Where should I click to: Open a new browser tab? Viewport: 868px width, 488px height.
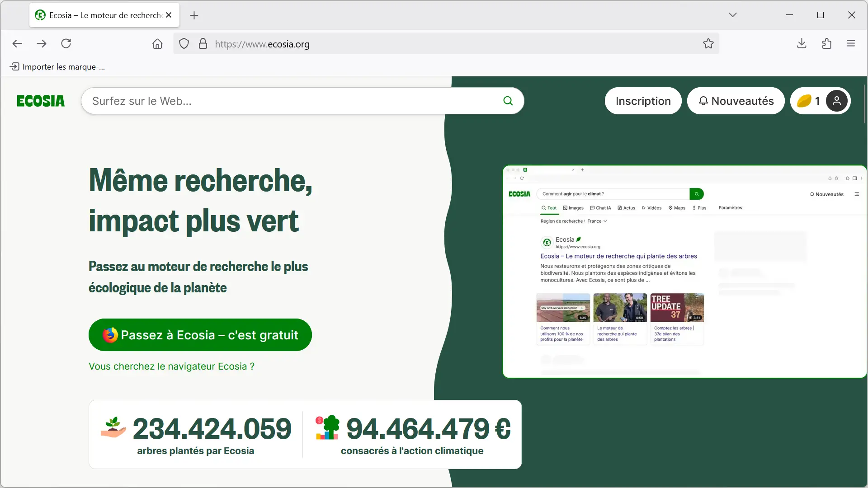pos(194,15)
